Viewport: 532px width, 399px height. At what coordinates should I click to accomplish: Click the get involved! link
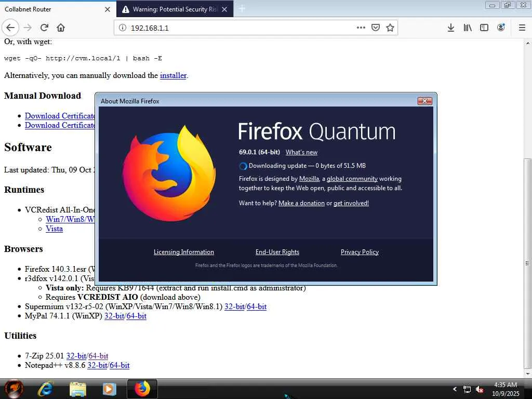351,203
